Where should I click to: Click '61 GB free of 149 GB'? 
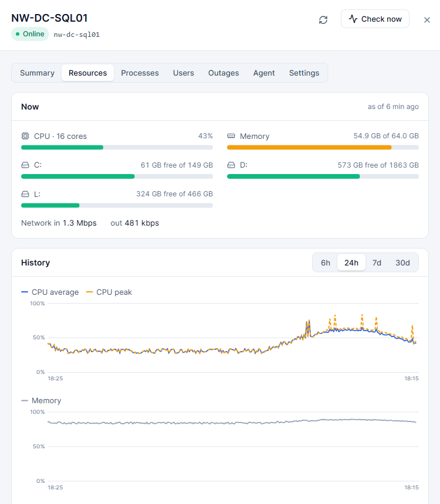pos(177,165)
